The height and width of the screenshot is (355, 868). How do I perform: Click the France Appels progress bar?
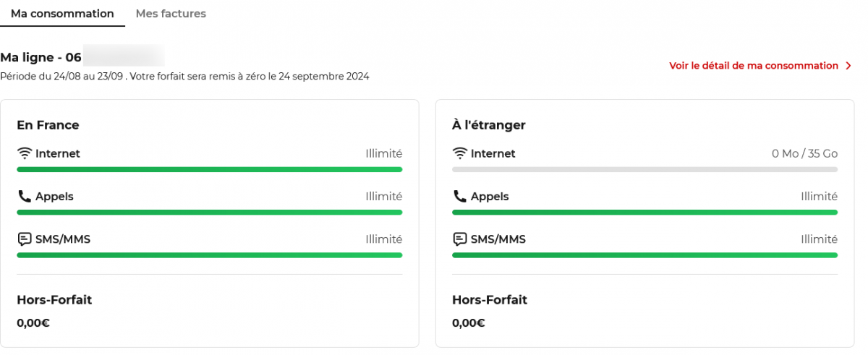tap(209, 212)
